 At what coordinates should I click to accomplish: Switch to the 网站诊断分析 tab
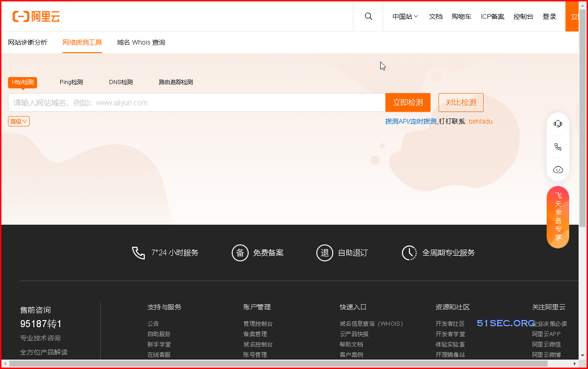[x=28, y=42]
